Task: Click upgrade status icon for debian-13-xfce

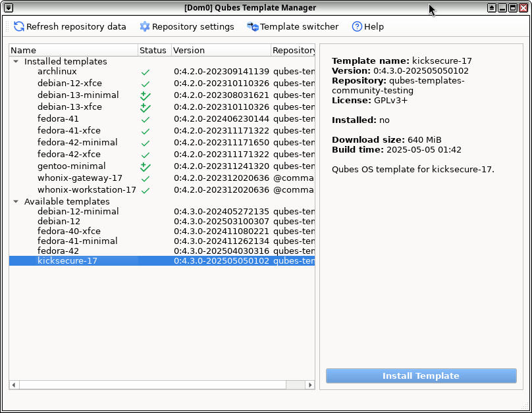Action: [x=146, y=108]
